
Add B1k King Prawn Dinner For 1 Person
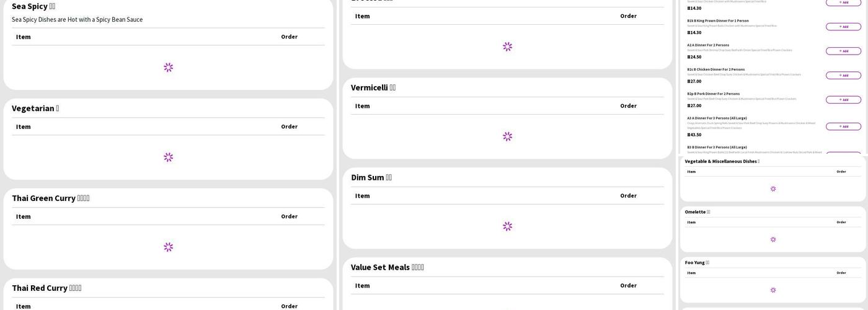(843, 27)
